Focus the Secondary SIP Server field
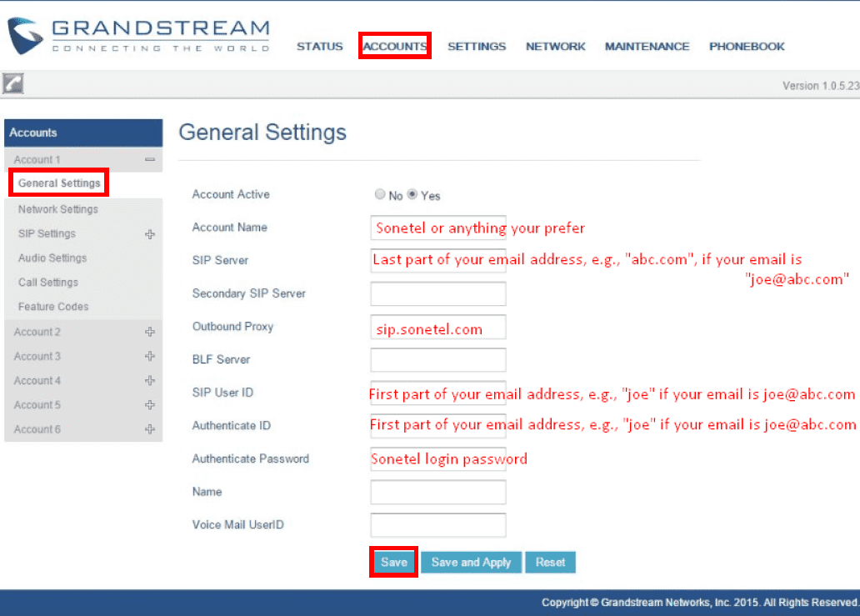The image size is (860, 616). click(x=438, y=294)
